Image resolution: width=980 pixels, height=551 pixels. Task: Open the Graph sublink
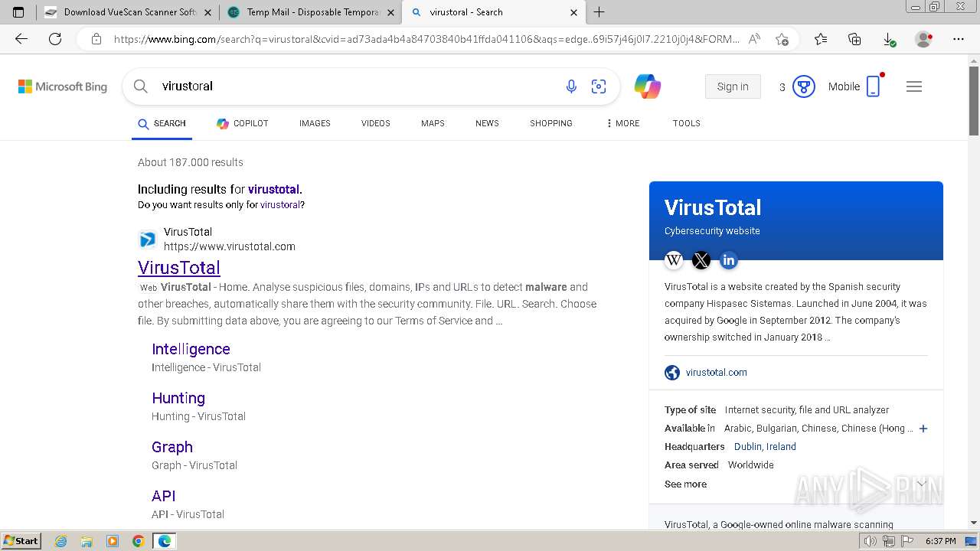(x=172, y=447)
